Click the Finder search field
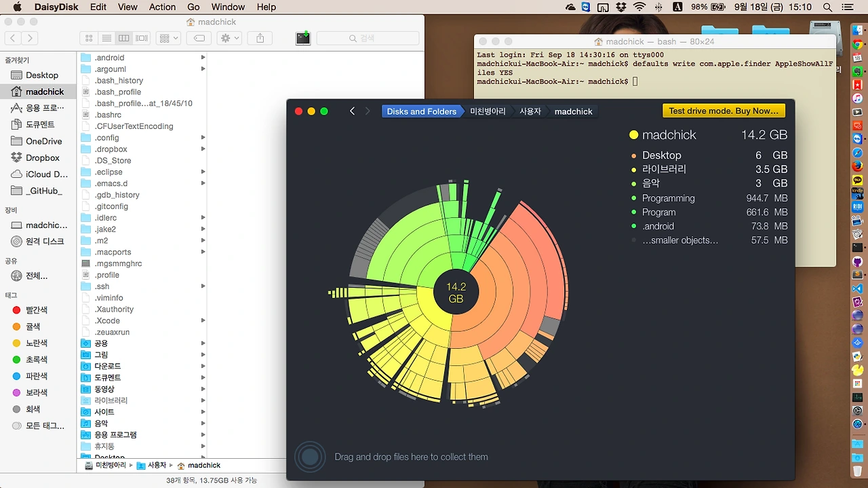The width and height of the screenshot is (868, 488). coord(368,39)
